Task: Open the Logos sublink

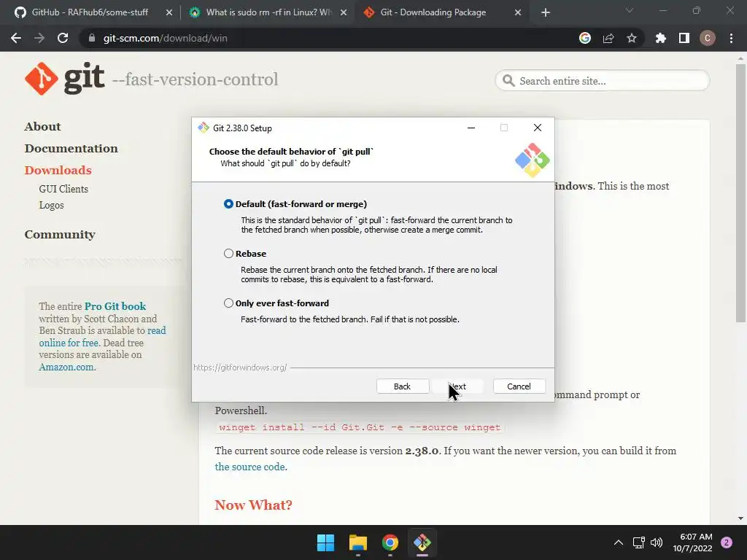Action: tap(52, 205)
